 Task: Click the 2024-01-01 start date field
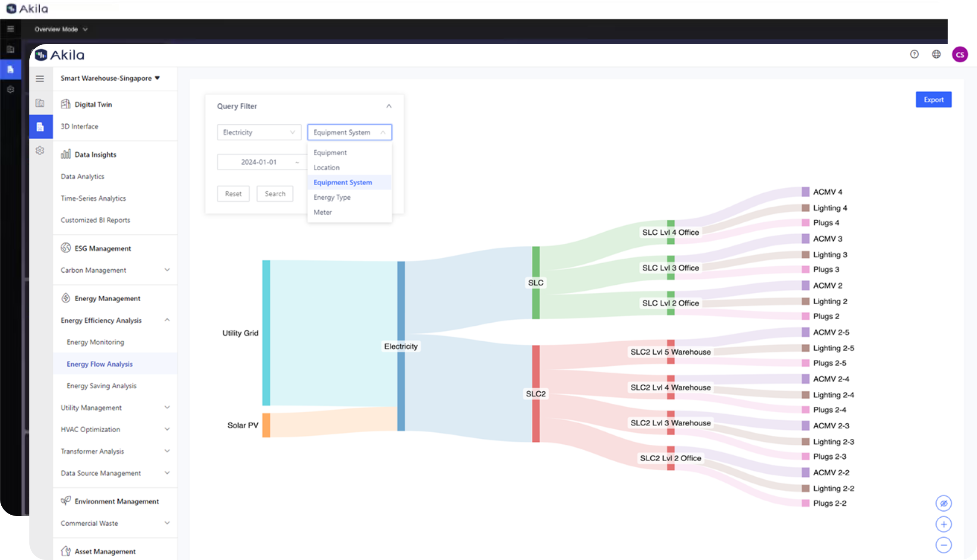click(258, 162)
